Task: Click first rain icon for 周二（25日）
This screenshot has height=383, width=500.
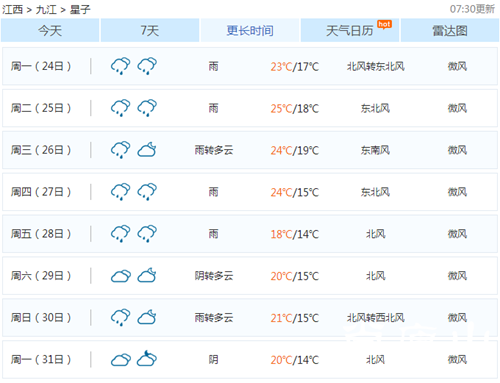Action: click(x=120, y=108)
